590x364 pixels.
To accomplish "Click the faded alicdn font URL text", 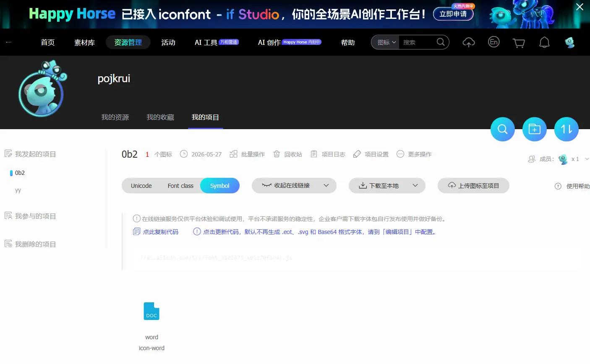I will (x=216, y=257).
